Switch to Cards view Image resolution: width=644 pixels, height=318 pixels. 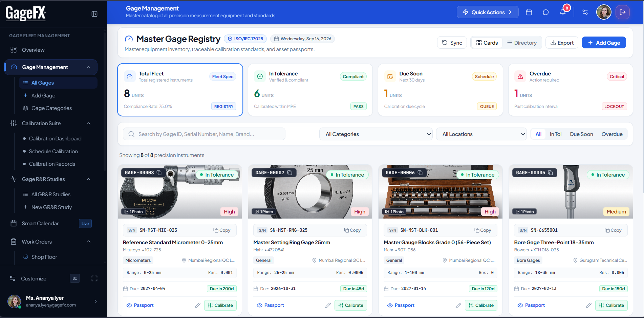click(487, 43)
